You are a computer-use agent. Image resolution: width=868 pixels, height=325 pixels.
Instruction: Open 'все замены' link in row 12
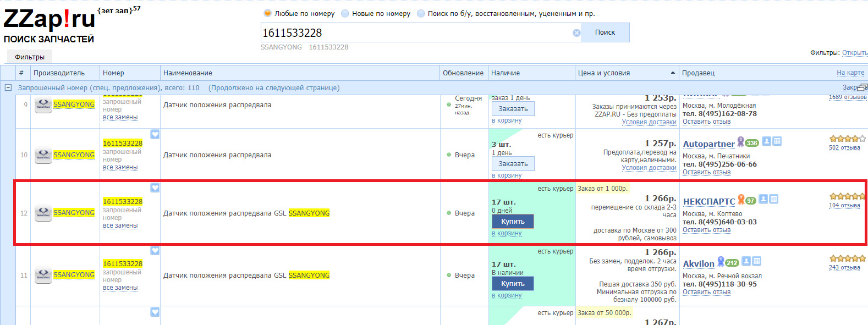tap(120, 225)
